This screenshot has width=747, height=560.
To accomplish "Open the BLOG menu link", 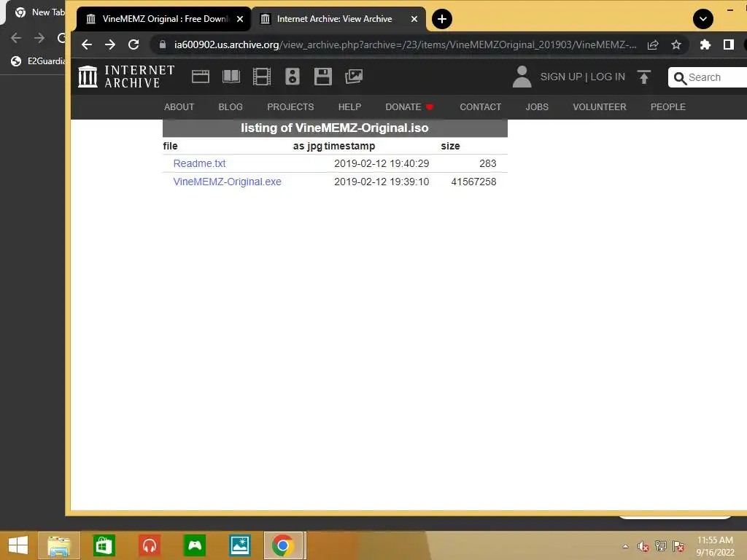I will click(x=231, y=107).
